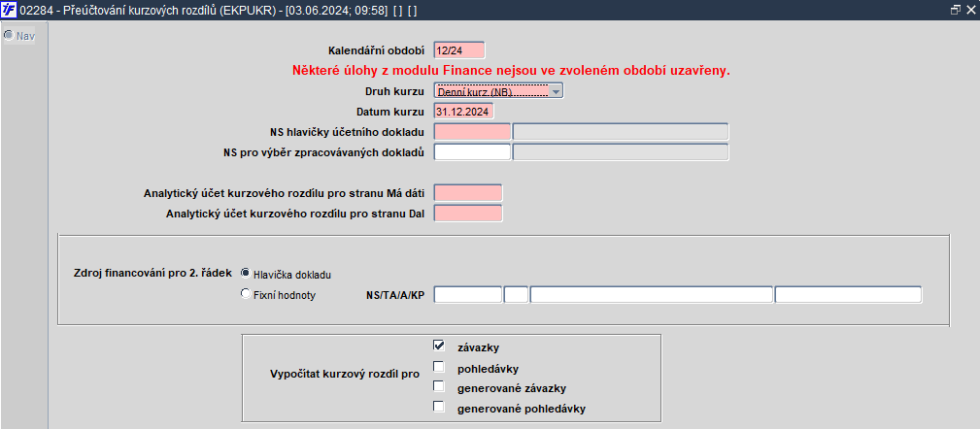Click the analytický účet Má dáti field
The image size is (980, 429).
468,193
